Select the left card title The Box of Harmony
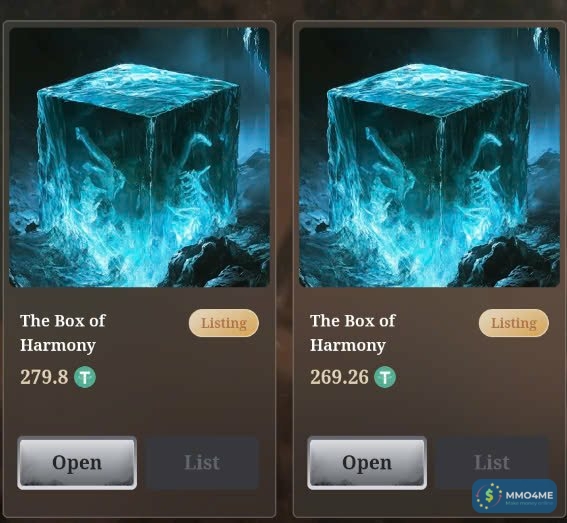 [x=63, y=333]
